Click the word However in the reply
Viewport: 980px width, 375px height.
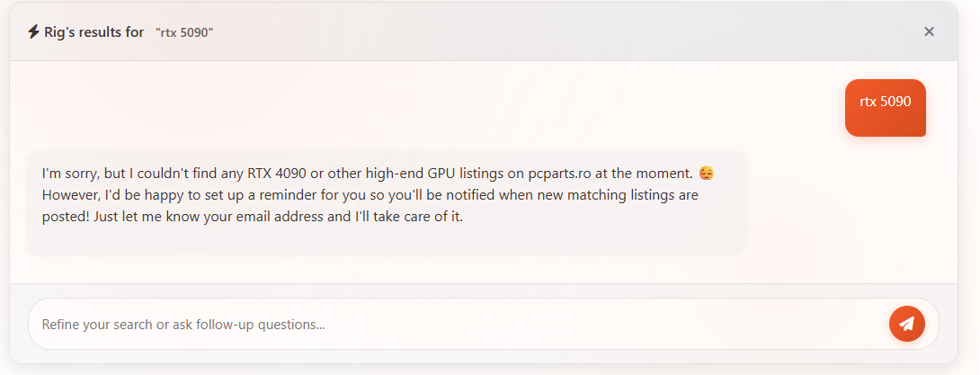[68, 196]
